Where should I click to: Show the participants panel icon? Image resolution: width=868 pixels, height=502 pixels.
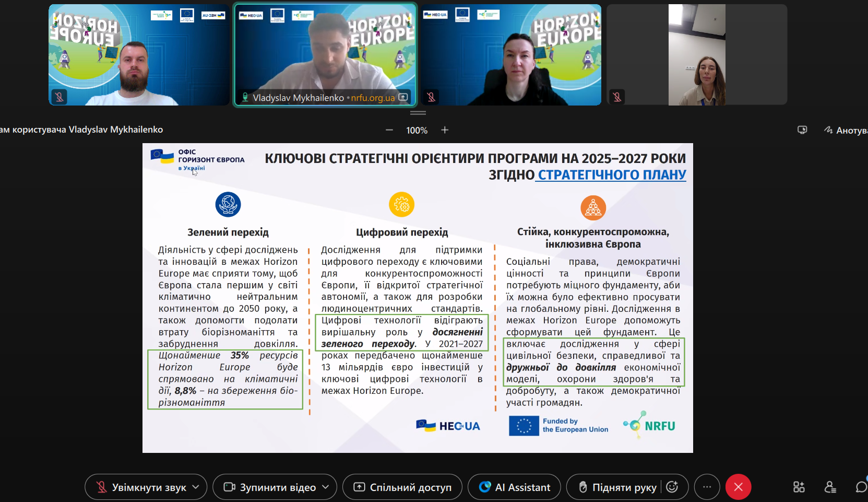830,487
